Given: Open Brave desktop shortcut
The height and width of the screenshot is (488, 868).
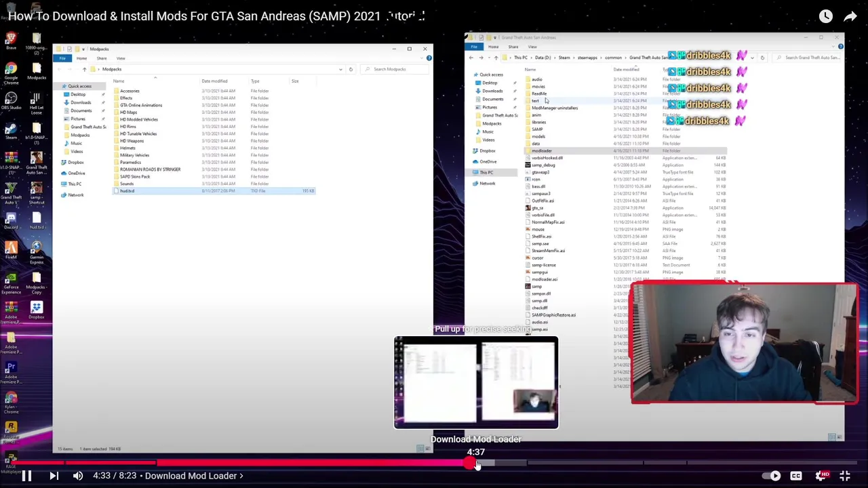Looking at the screenshot, I should (11, 41).
